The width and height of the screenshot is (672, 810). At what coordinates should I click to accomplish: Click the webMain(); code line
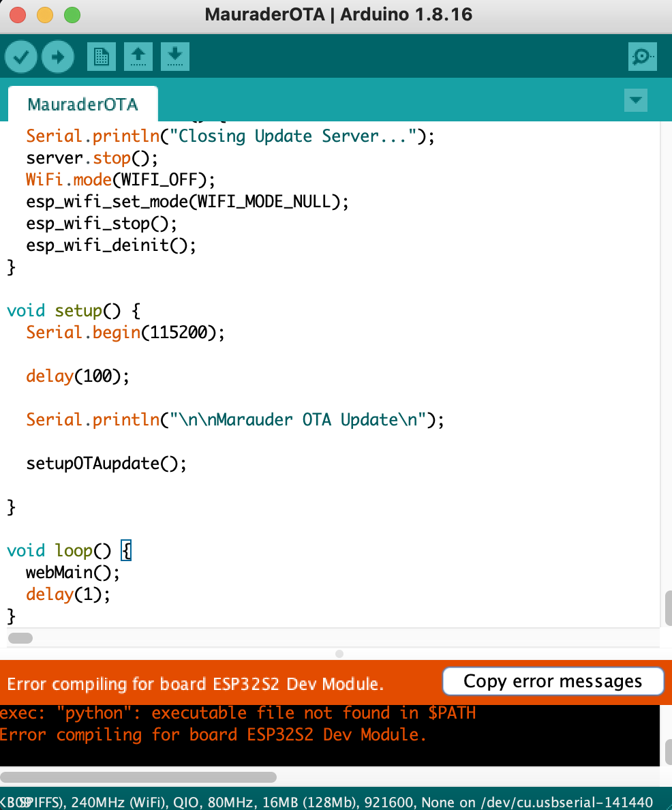point(73,572)
